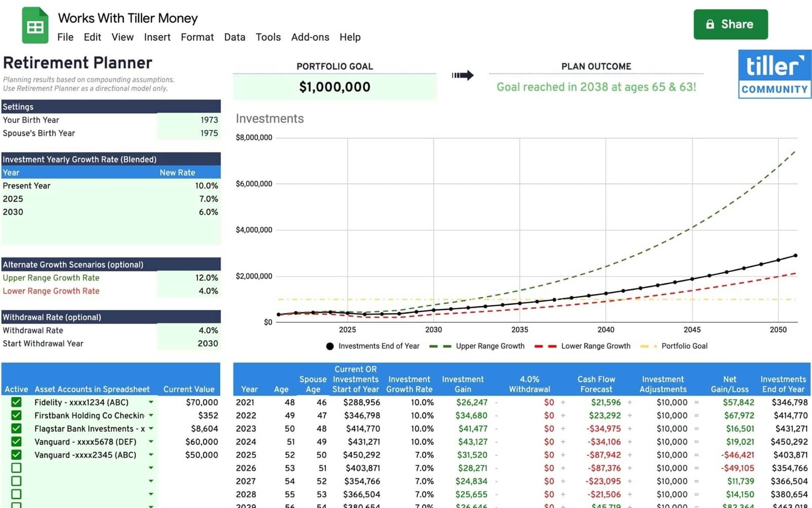Uncheck the Fidelity xxxx1234 account checkbox
The height and width of the screenshot is (508, 812).
(16, 402)
